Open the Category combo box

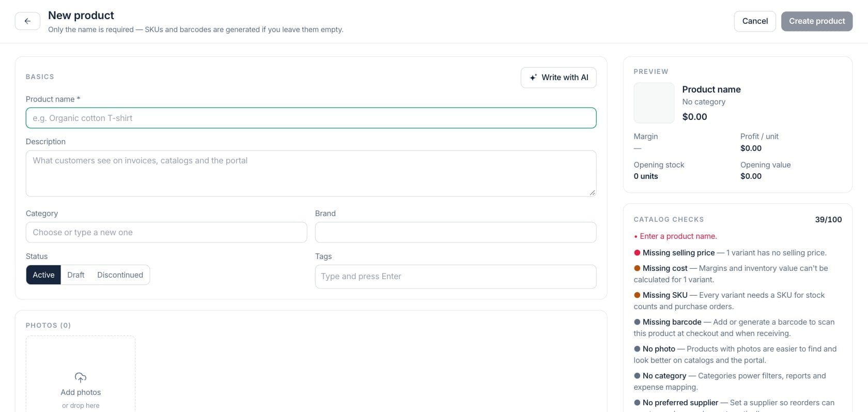click(x=166, y=233)
